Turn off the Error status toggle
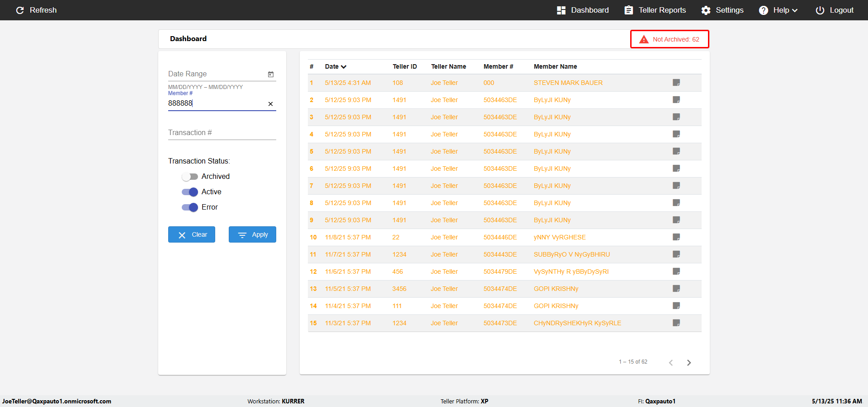 click(190, 207)
